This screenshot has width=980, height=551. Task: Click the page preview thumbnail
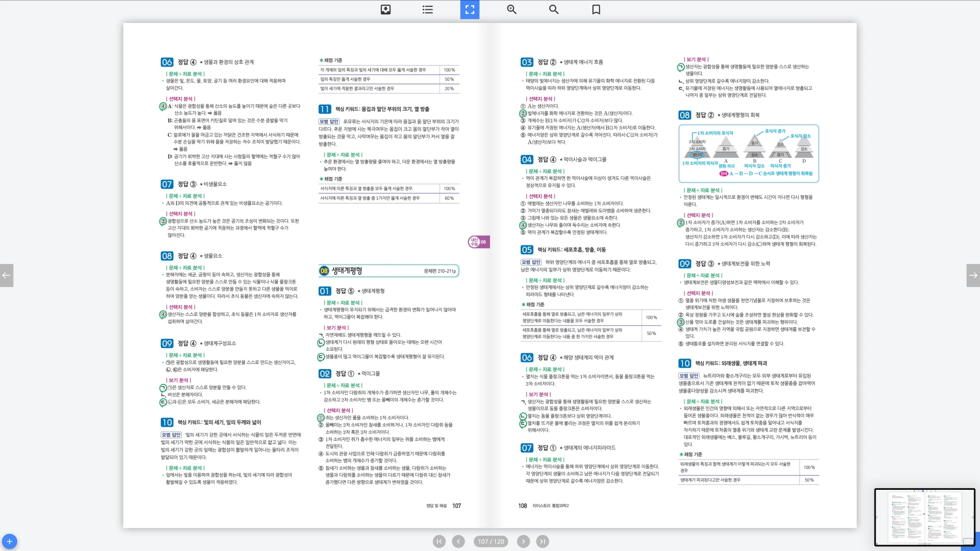(x=924, y=517)
